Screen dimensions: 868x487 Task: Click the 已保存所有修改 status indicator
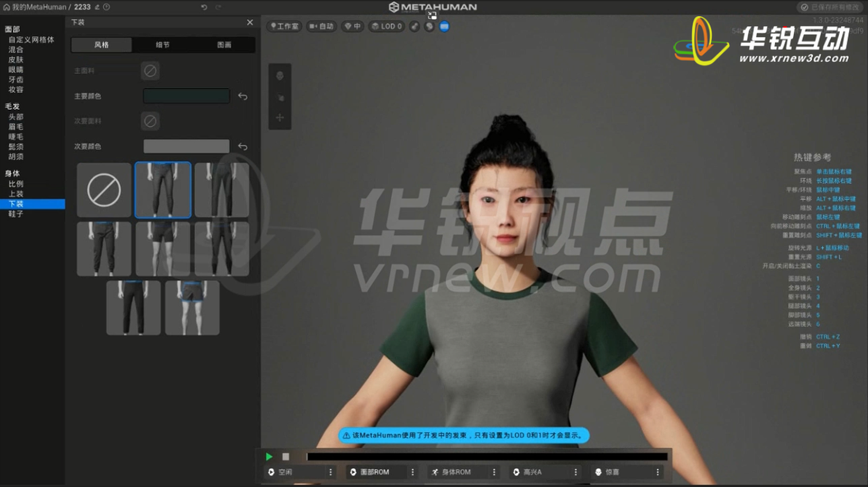830,7
